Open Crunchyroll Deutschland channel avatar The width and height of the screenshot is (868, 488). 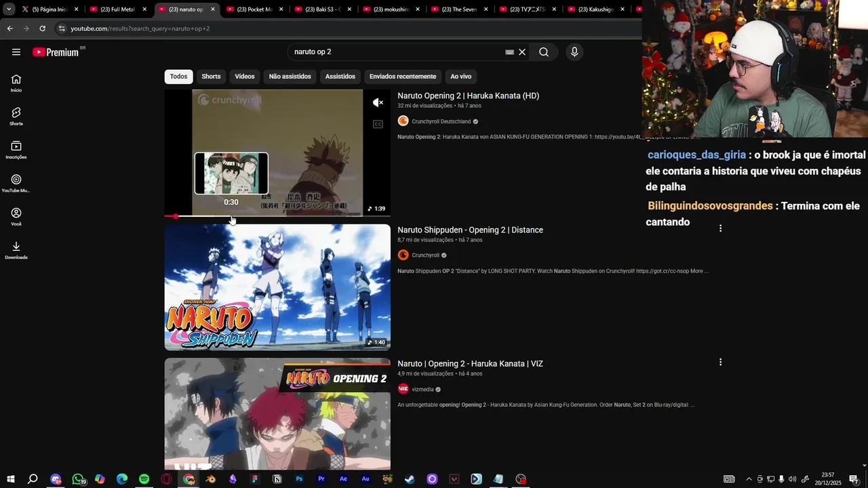[403, 121]
